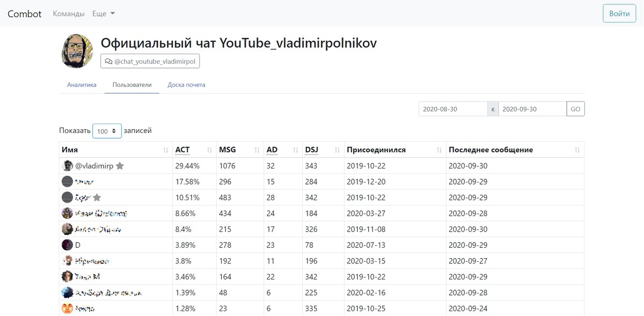The width and height of the screenshot is (644, 316).
Task: Click the join date 2020-07-13
Action: [366, 245]
